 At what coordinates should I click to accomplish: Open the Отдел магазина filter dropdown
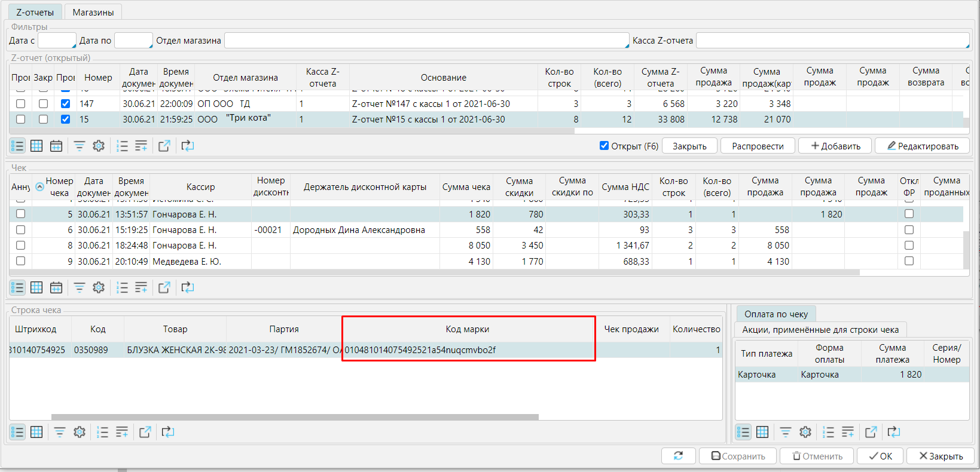[426, 41]
